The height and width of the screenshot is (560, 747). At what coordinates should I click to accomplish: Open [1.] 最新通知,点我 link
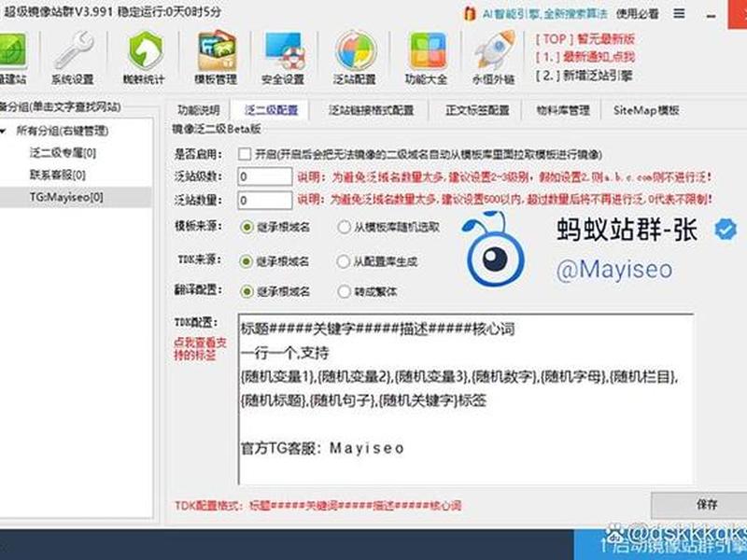click(x=585, y=57)
